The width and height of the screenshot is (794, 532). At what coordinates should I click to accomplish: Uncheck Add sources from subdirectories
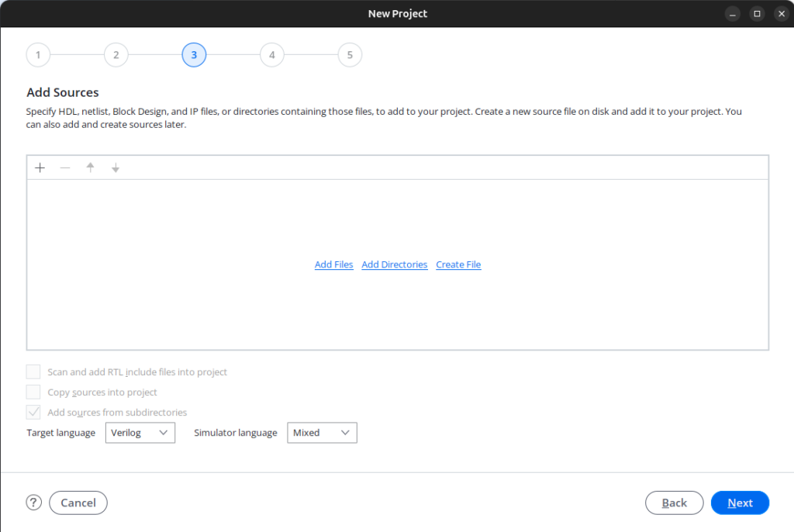pyautogui.click(x=33, y=413)
